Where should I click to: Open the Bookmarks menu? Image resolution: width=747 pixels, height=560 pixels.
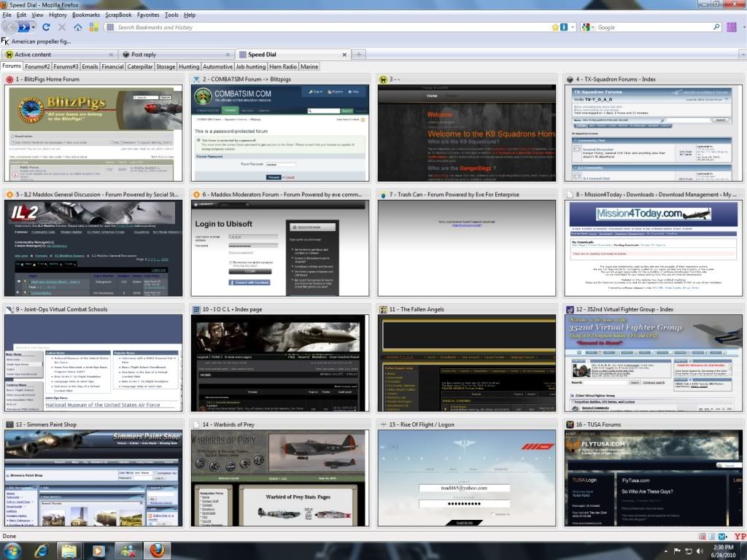(x=86, y=15)
